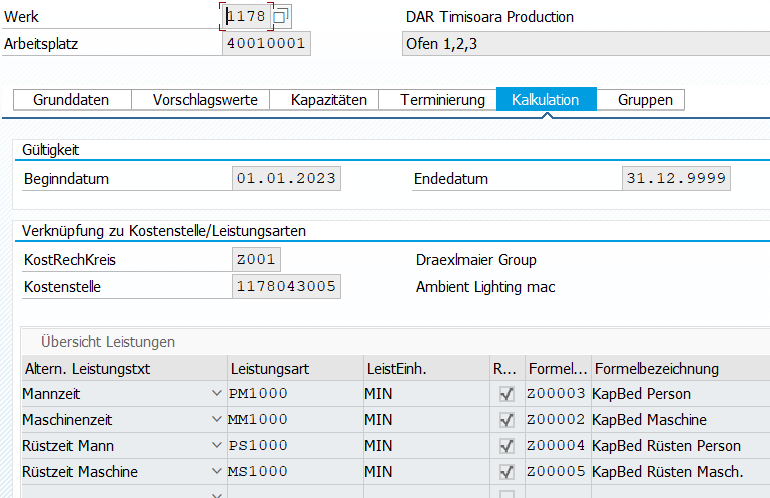This screenshot has width=770, height=498.
Task: Open the Gruppen tab
Action: click(645, 100)
